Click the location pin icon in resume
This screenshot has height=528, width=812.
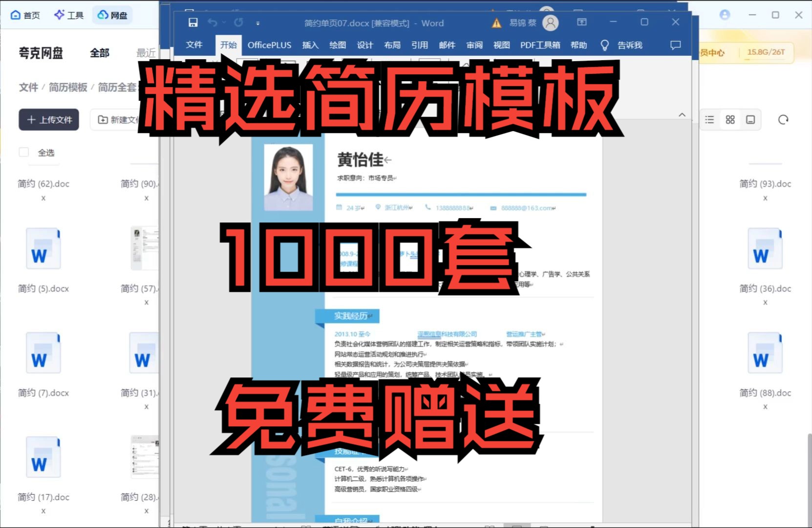click(378, 207)
